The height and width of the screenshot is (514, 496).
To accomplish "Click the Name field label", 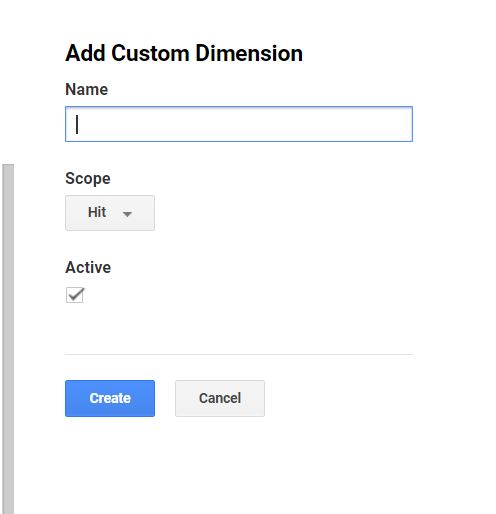I will tap(87, 89).
